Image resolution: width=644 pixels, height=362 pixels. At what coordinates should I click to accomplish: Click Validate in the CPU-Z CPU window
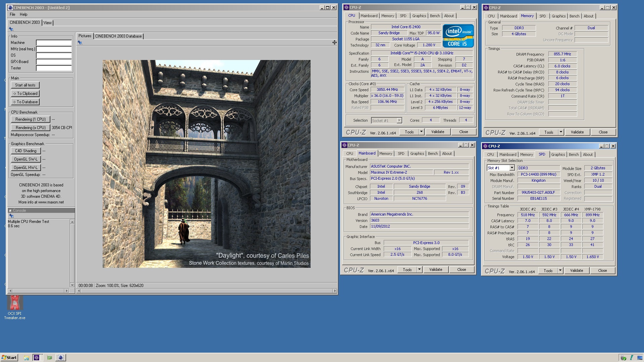pos(438,132)
